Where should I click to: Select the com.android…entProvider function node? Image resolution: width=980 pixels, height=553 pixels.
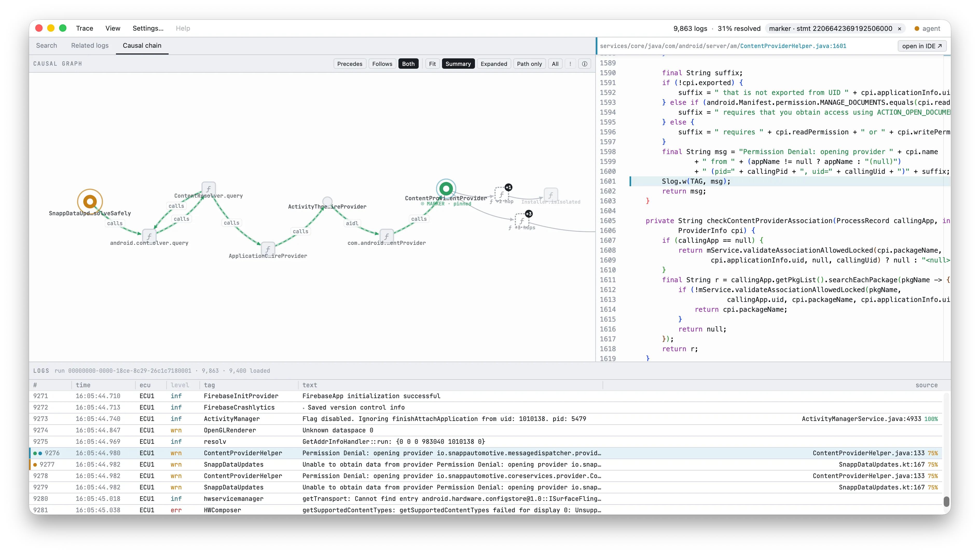coord(387,236)
